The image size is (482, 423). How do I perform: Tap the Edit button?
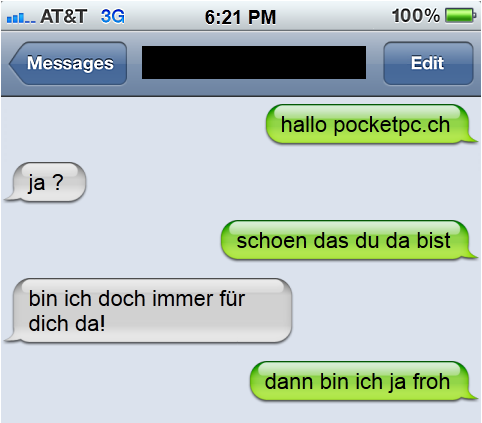428,63
